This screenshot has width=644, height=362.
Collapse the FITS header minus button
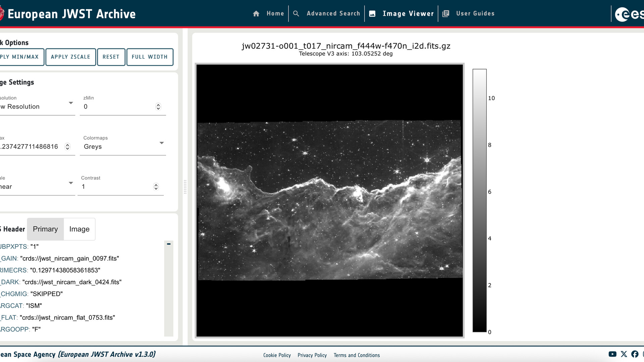169,244
